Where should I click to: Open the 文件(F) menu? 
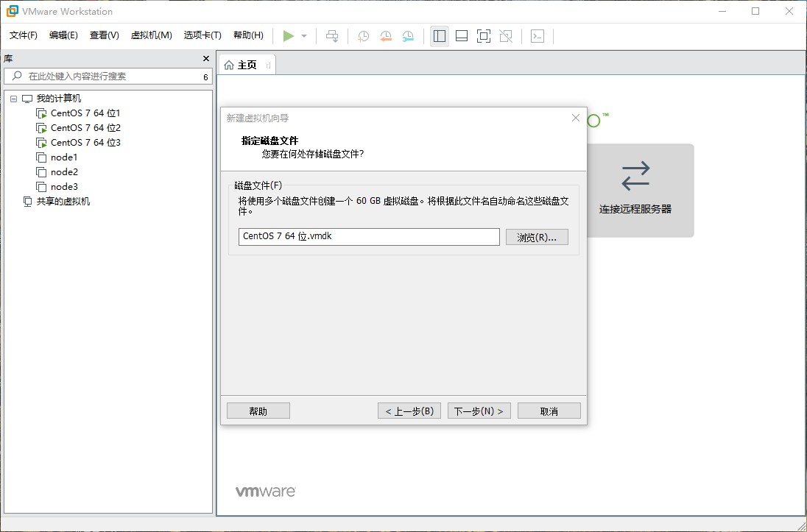(x=24, y=35)
